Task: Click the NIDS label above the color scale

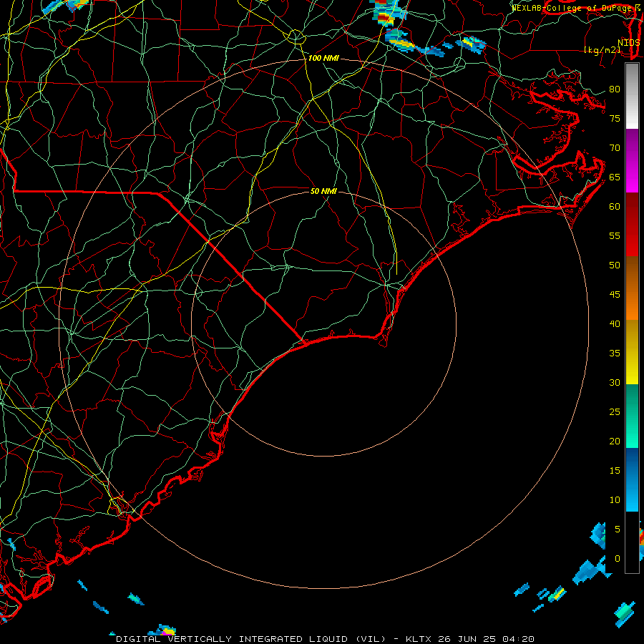Action: tap(629, 43)
